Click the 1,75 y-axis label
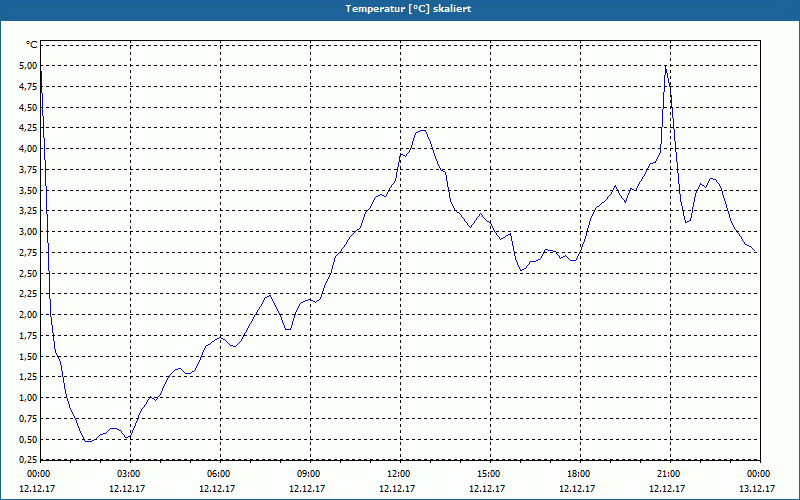 [x=28, y=336]
